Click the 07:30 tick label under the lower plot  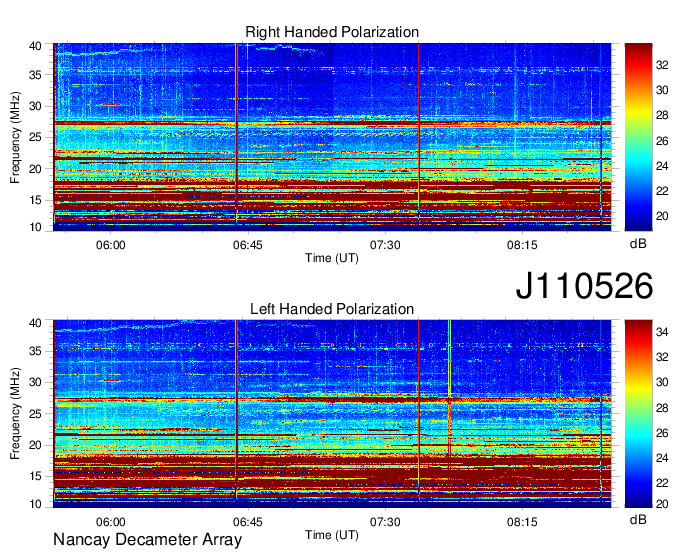385,522
